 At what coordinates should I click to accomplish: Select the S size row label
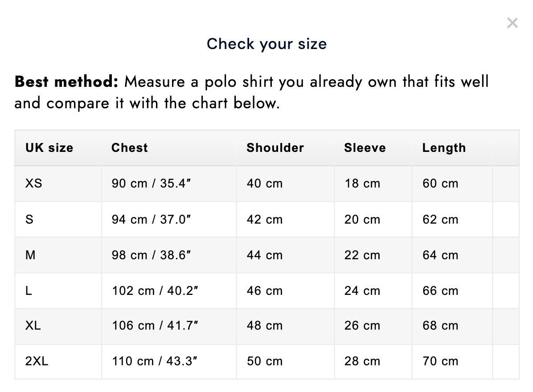coord(29,220)
